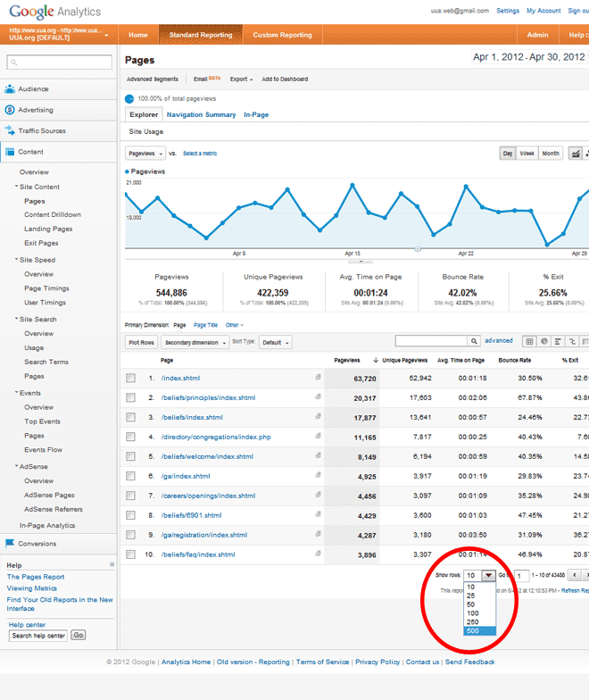Check the row for /beliefs/6901.shtml
Image resolution: width=589 pixels, height=700 pixels.
(130, 516)
